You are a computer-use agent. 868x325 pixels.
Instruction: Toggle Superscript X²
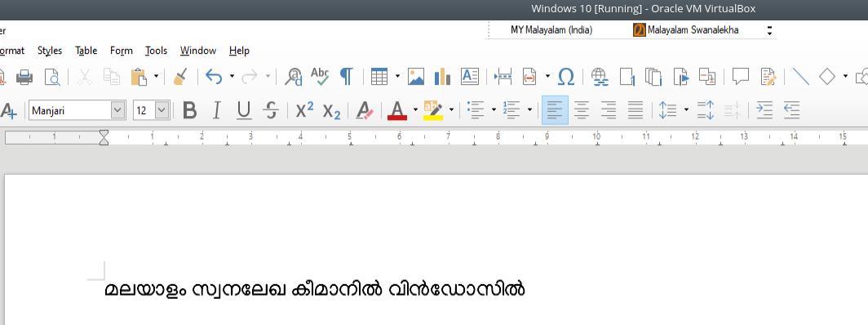click(x=304, y=110)
